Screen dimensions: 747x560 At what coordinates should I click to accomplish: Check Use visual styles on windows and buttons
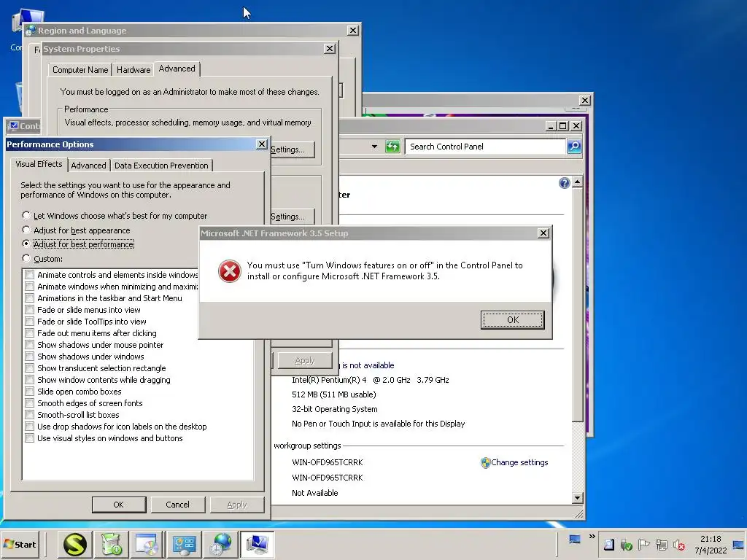click(29, 438)
